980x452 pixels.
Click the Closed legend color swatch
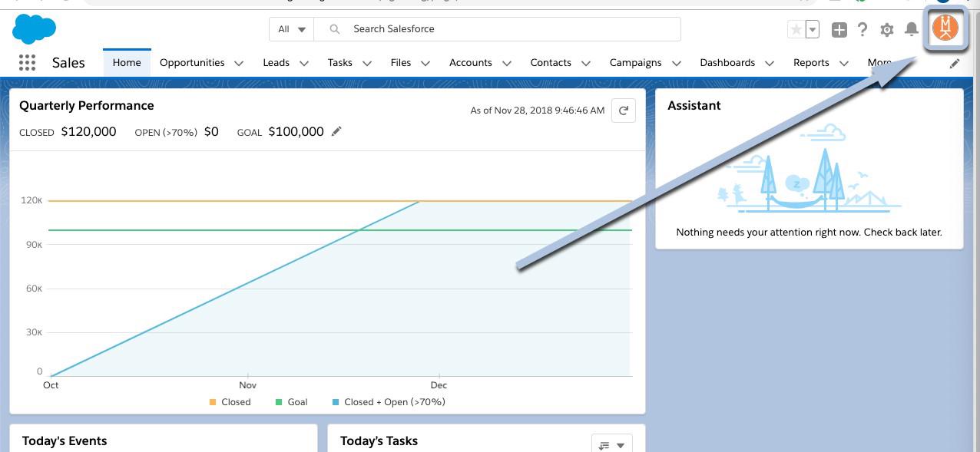click(x=213, y=402)
